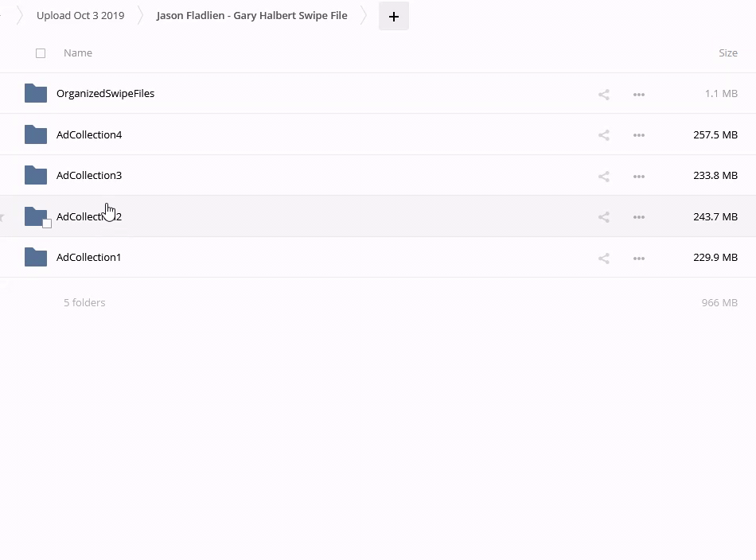
Task: Tick the select-all checkbox in header
Action: (41, 53)
